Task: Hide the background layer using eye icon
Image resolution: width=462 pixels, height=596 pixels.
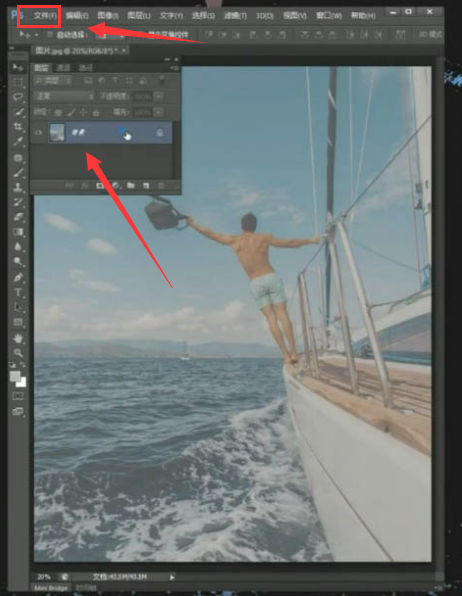Action: click(x=38, y=133)
